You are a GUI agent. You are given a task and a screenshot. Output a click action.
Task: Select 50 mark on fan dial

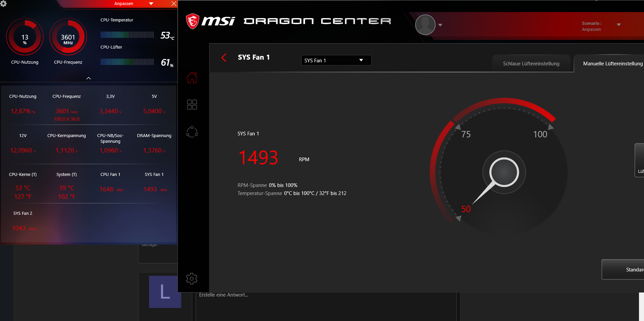tap(466, 209)
